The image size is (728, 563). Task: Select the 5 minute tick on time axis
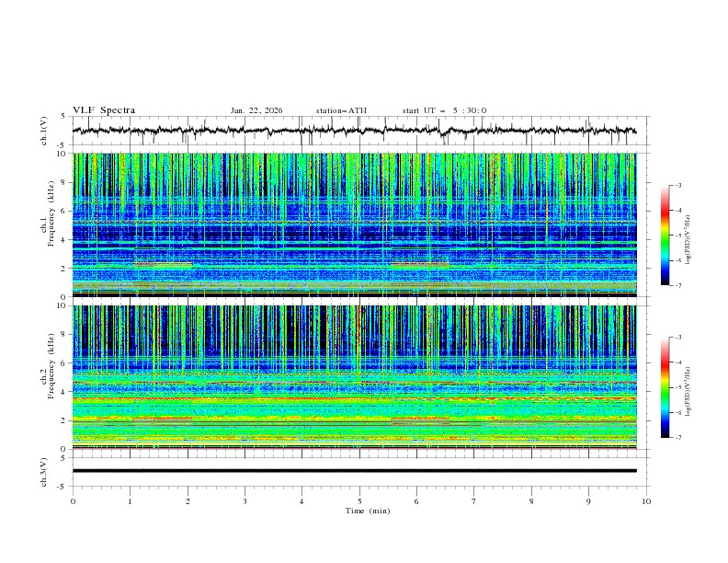coord(359,500)
